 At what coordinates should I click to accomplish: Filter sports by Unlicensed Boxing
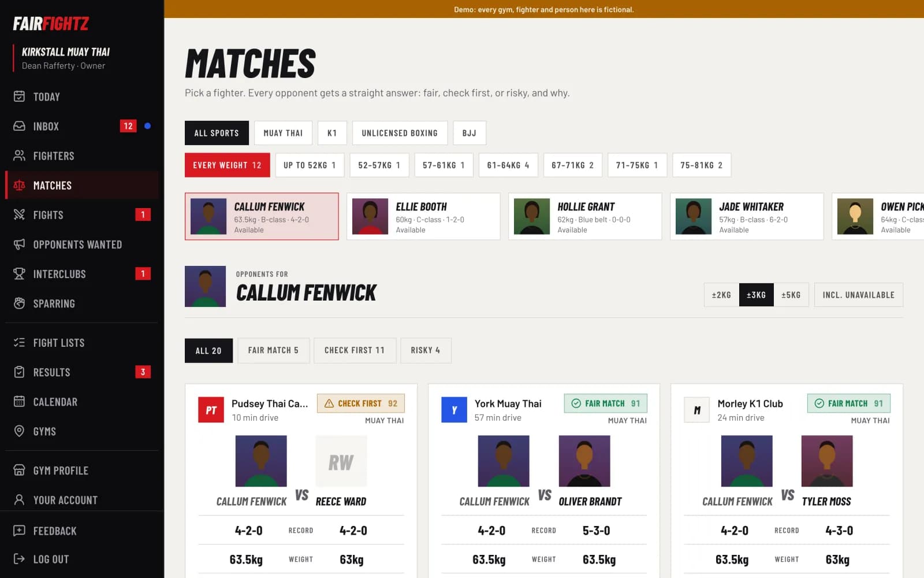[x=400, y=133]
